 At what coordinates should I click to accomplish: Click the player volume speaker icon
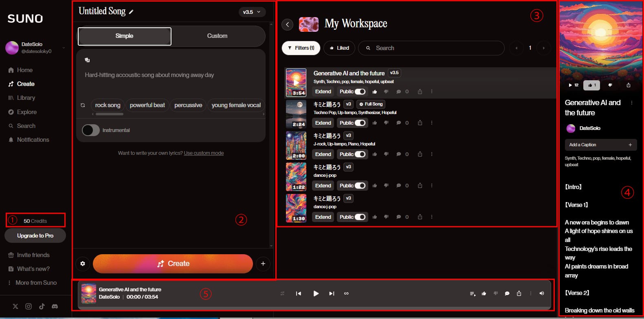541,293
